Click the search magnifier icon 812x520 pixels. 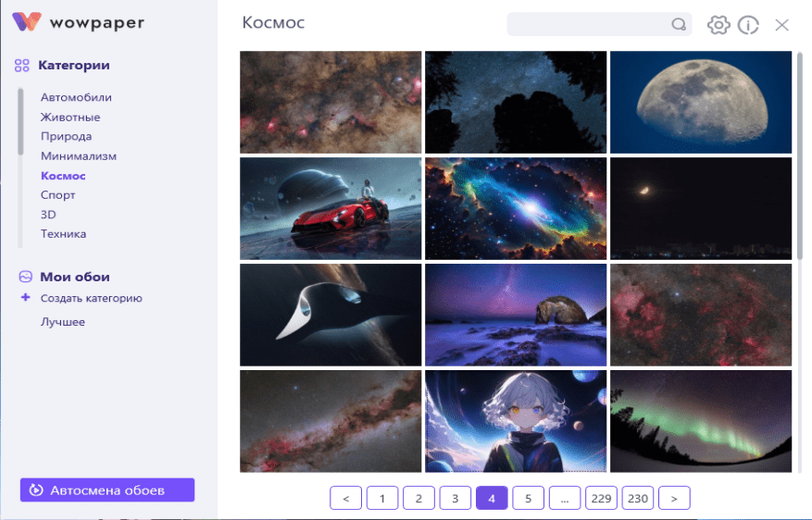click(679, 24)
